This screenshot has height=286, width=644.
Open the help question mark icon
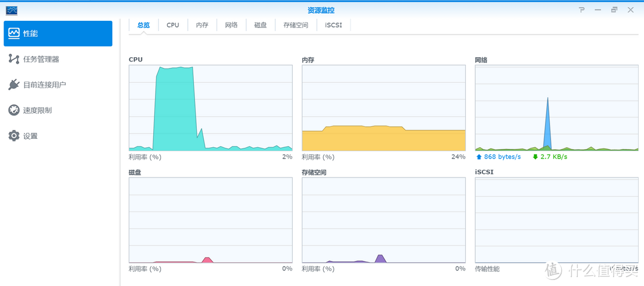[582, 10]
